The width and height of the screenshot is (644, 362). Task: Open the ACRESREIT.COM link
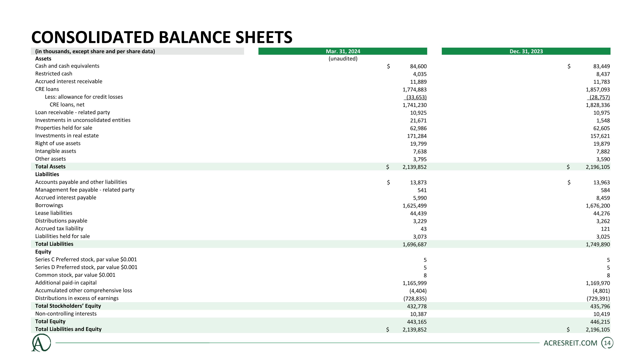pos(570,343)
